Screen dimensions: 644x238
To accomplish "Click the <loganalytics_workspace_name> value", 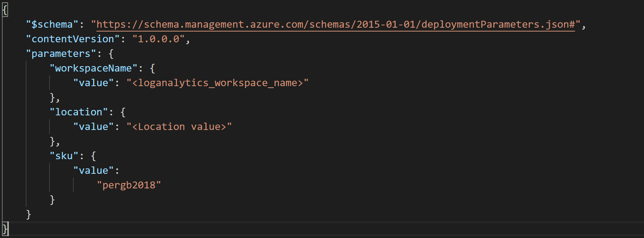I will point(218,83).
